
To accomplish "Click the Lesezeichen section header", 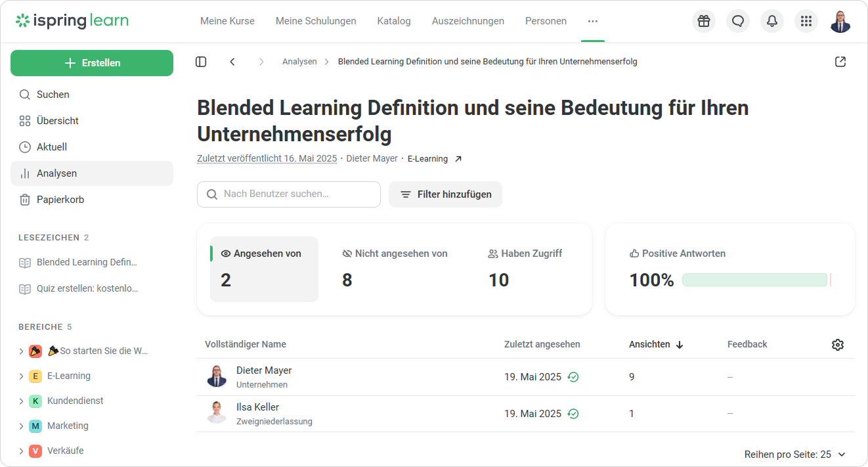I will point(53,238).
